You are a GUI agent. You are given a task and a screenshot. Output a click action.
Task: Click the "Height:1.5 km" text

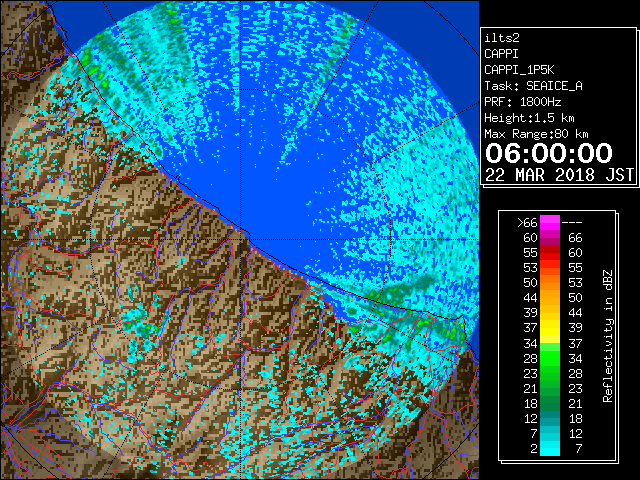tap(529, 118)
